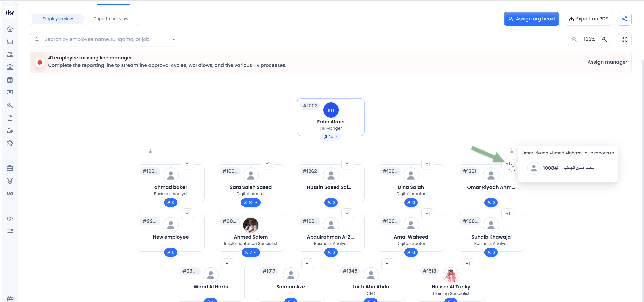Zoom out with the magnifier minus icon
644x302 pixels.
(574, 40)
